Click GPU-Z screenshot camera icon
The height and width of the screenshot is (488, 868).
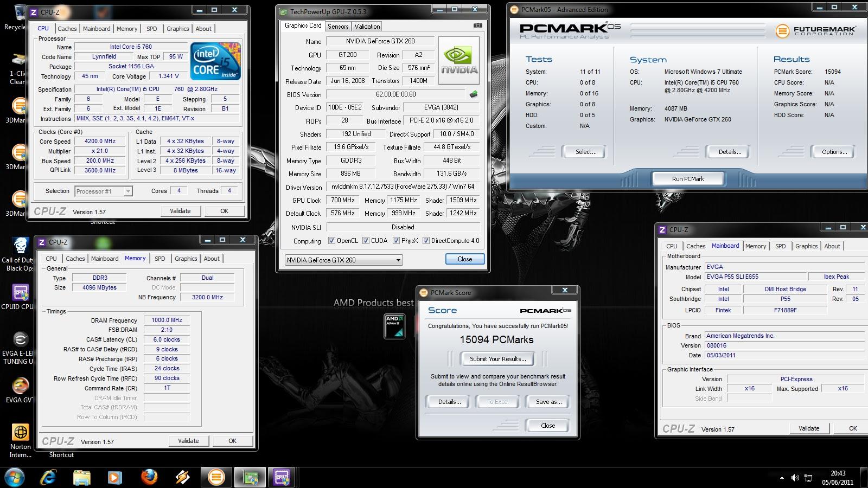477,25
